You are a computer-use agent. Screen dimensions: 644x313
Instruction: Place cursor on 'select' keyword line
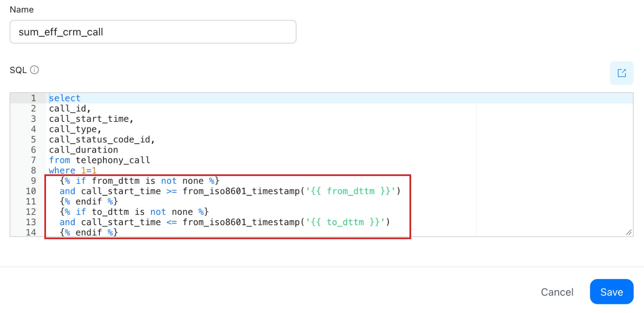point(65,98)
